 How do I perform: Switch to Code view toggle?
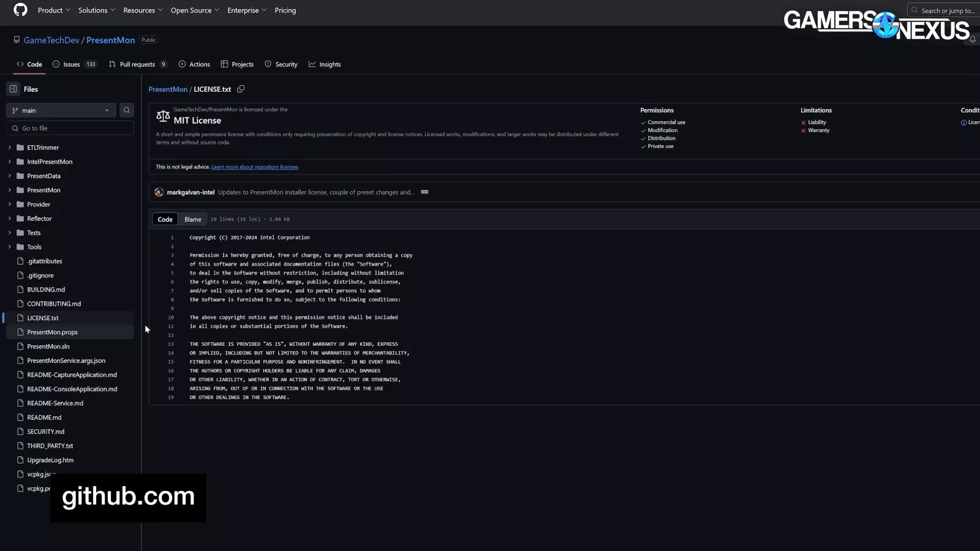[165, 219]
